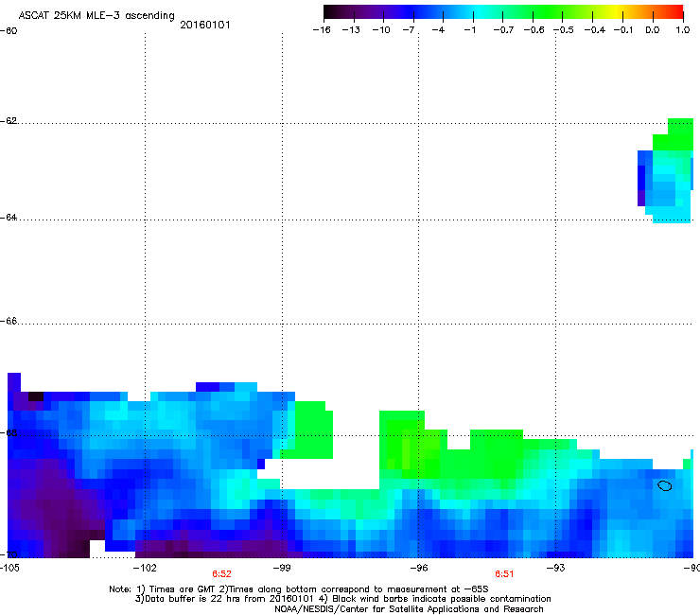
Task: Click the black end of the colorbar
Action: click(329, 12)
